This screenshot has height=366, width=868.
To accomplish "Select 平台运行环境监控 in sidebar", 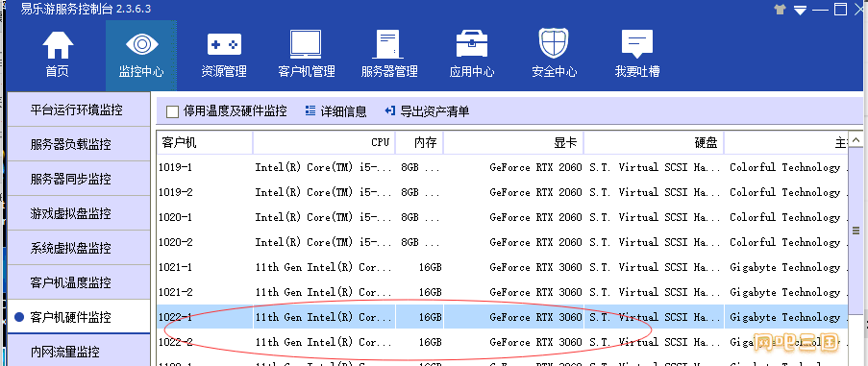I will click(79, 110).
